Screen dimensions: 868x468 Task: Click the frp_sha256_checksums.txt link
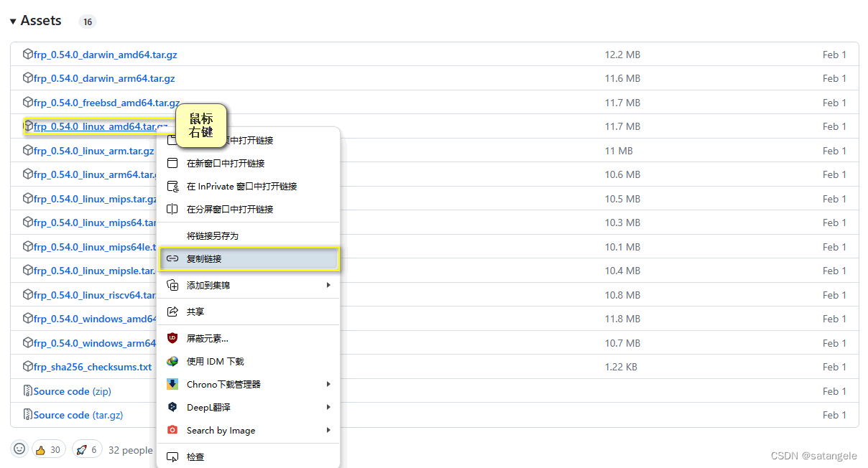(92, 367)
